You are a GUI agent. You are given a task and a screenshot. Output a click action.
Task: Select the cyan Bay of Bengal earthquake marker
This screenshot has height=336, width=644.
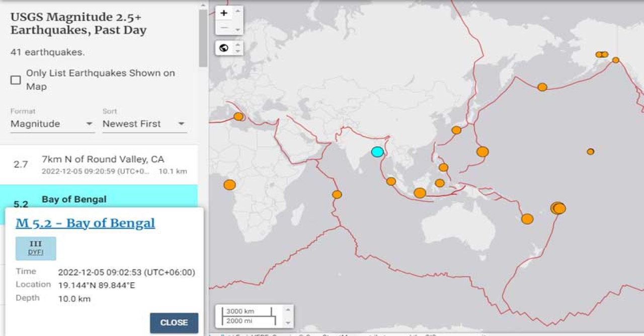[377, 152]
